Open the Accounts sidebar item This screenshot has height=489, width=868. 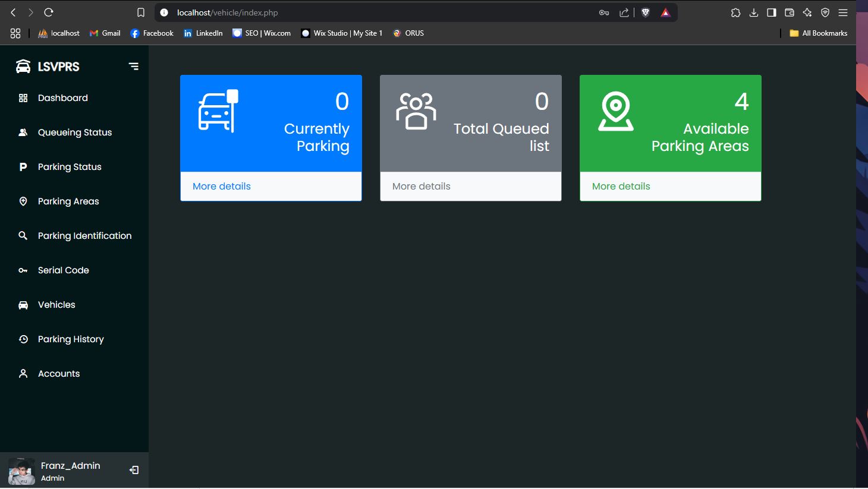58,374
